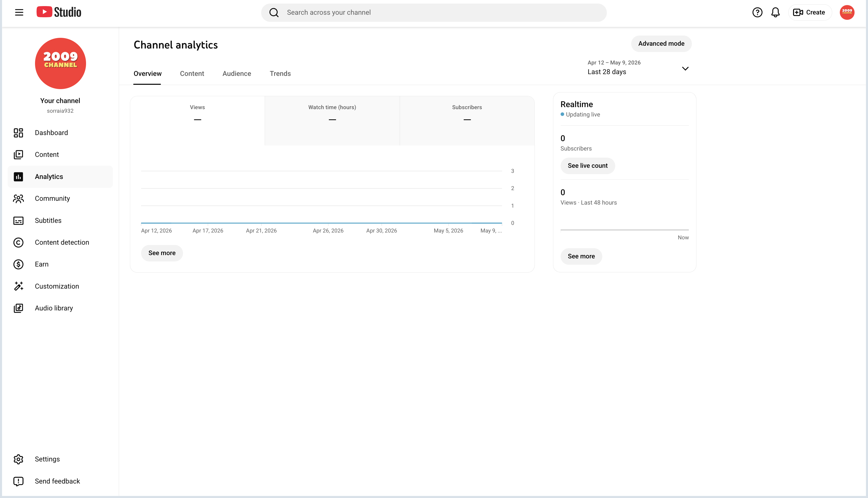This screenshot has height=498, width=868.
Task: Click Views · Last 48 hours label
Action: 589,203
